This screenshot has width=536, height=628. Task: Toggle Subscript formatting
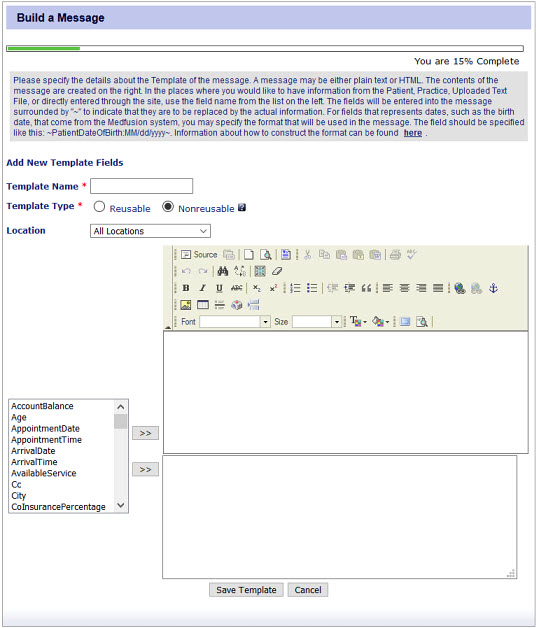(257, 288)
